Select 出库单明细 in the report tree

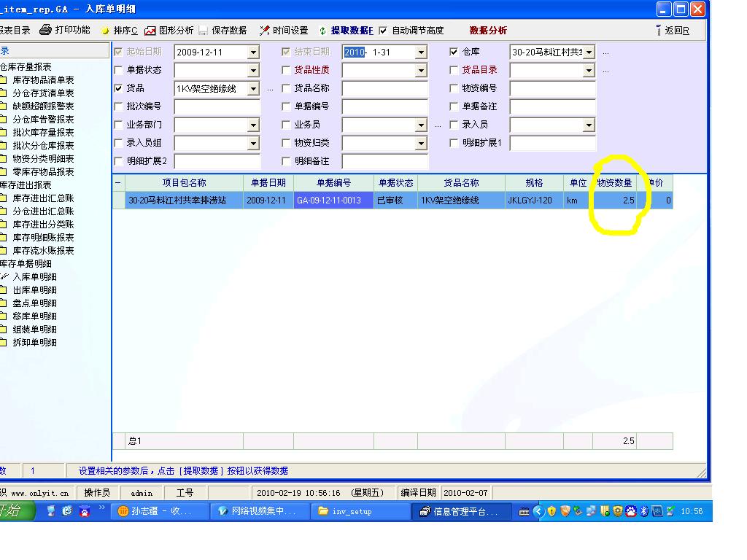click(34, 290)
